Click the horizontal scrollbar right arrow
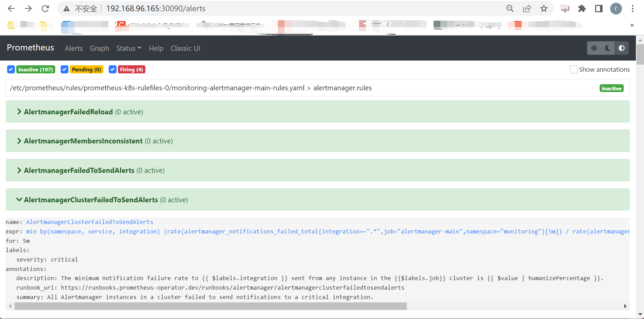 pos(625,306)
